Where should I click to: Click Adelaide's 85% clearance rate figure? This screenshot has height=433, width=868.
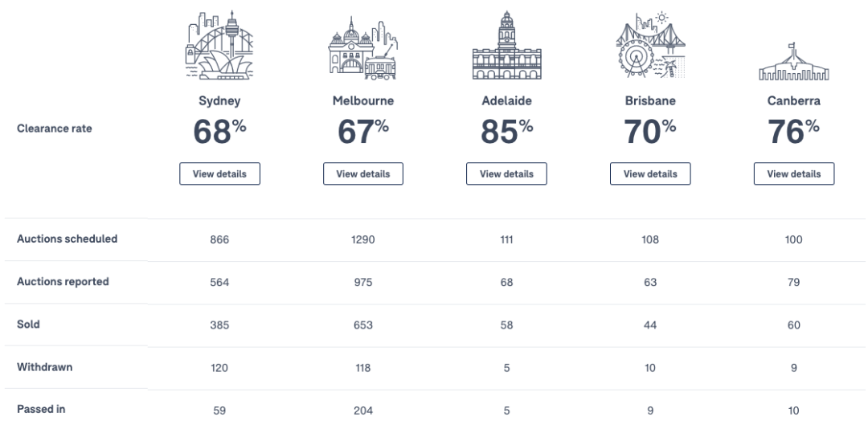click(506, 132)
